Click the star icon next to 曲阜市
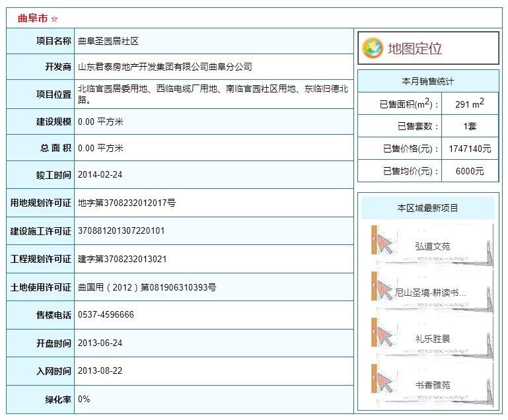Screen dimensions: 508x420 54,18
